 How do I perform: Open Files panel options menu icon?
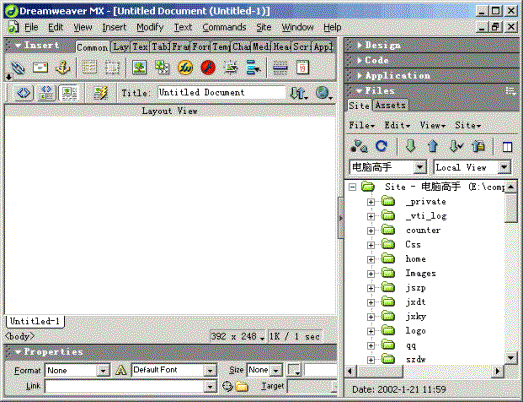point(510,91)
